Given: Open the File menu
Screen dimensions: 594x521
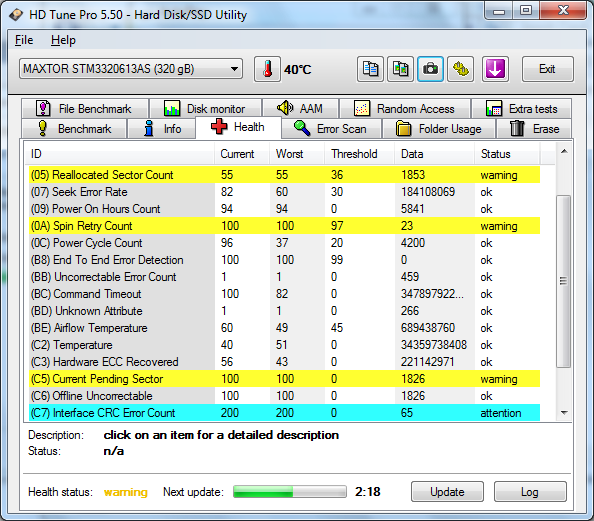Looking at the screenshot, I should (x=24, y=40).
